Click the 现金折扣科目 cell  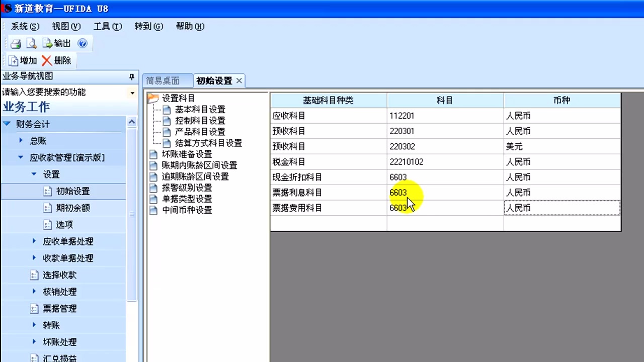(329, 177)
